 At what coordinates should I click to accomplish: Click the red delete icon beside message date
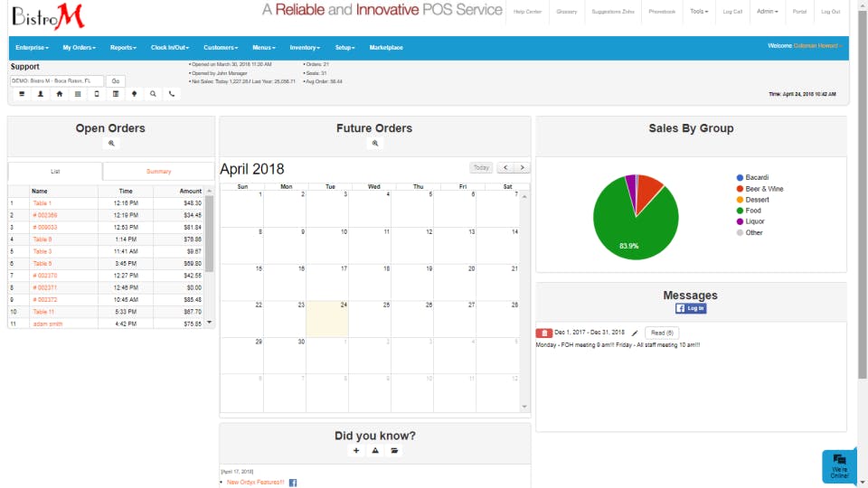(544, 333)
